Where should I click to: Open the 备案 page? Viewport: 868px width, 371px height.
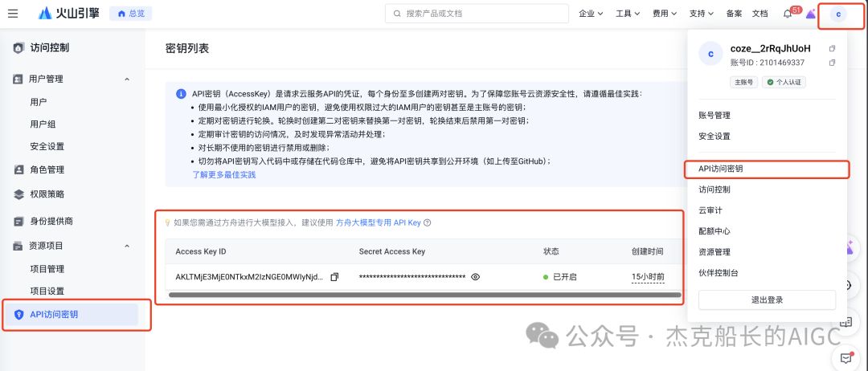point(734,14)
